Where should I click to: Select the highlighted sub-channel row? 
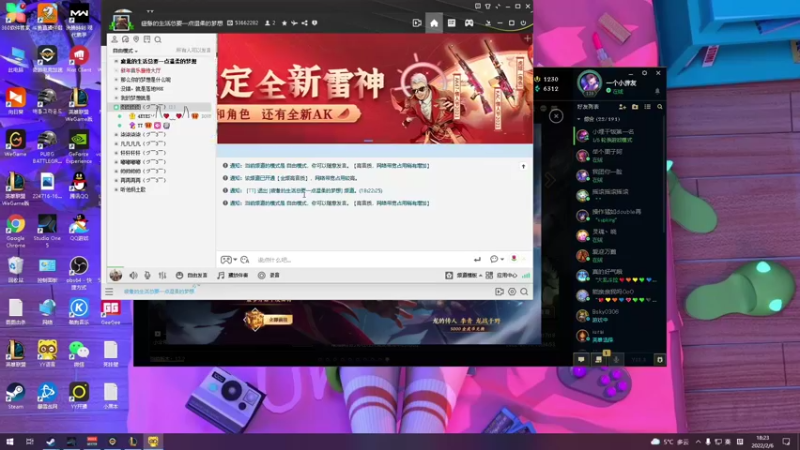coord(160,107)
